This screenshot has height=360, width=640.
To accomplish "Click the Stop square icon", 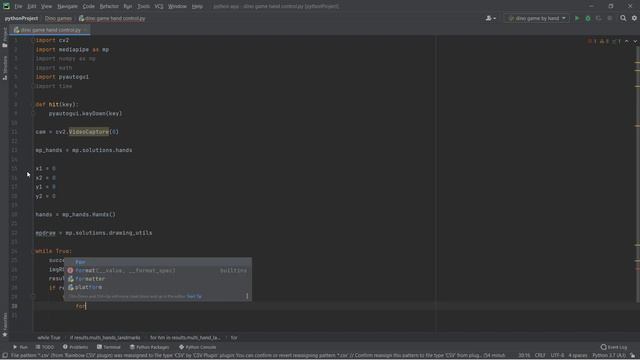I will click(609, 18).
